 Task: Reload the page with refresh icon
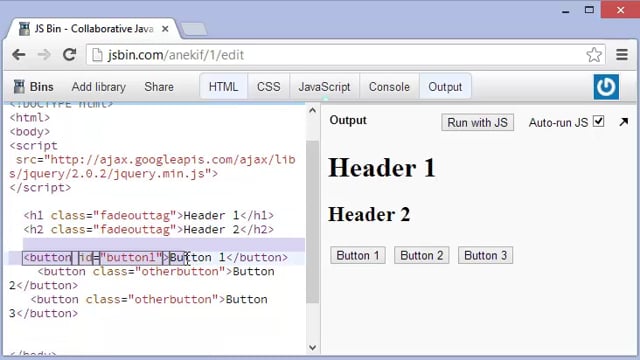[x=70, y=54]
